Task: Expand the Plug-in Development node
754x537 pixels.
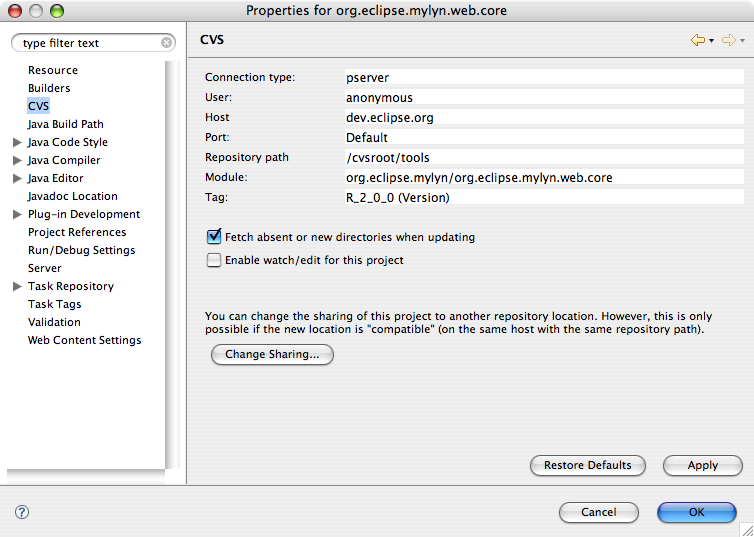Action: [x=17, y=214]
